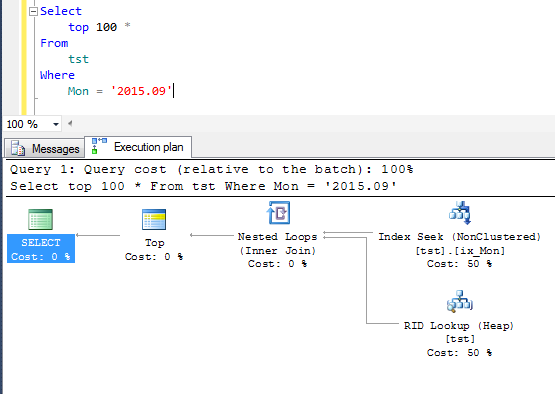Viewport: 555px width, 394px height.
Task: Click the arrow between Nested Loops and Top
Action: tap(212, 235)
